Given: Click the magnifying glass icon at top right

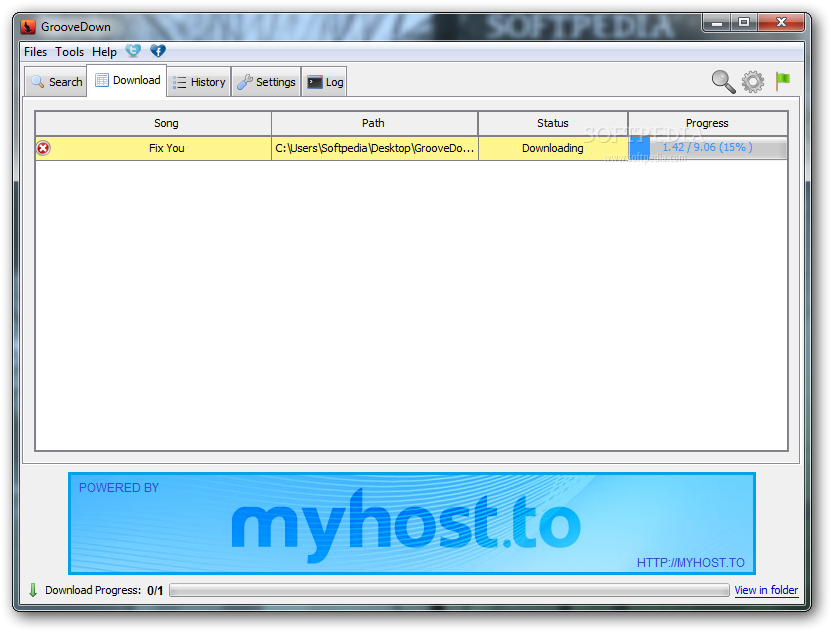Looking at the screenshot, I should point(723,82).
